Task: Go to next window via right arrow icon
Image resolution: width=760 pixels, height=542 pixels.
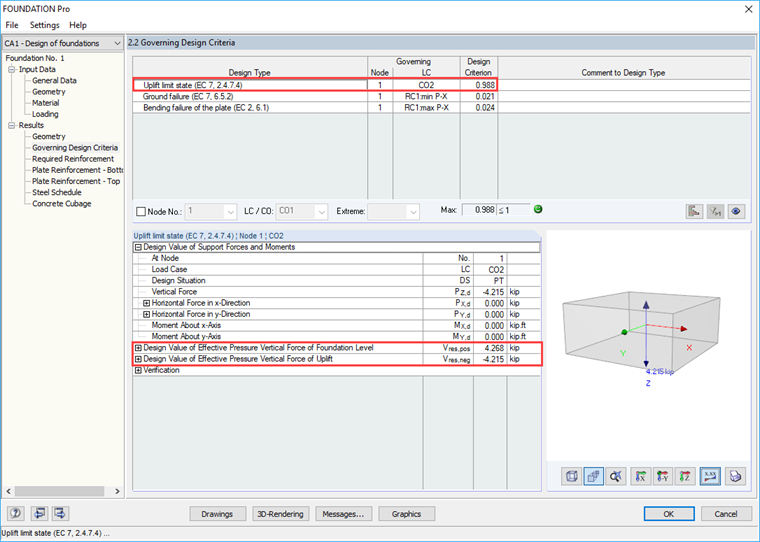Action: click(60, 513)
